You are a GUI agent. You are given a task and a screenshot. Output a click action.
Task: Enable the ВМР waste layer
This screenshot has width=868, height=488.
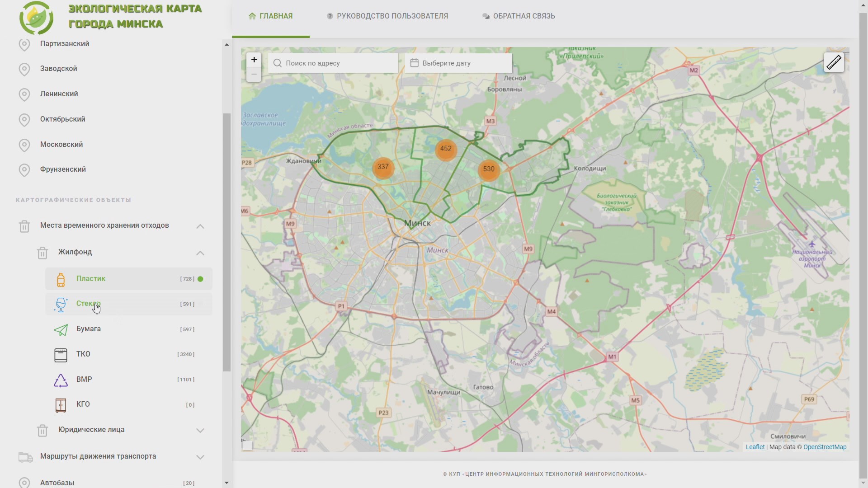click(129, 380)
